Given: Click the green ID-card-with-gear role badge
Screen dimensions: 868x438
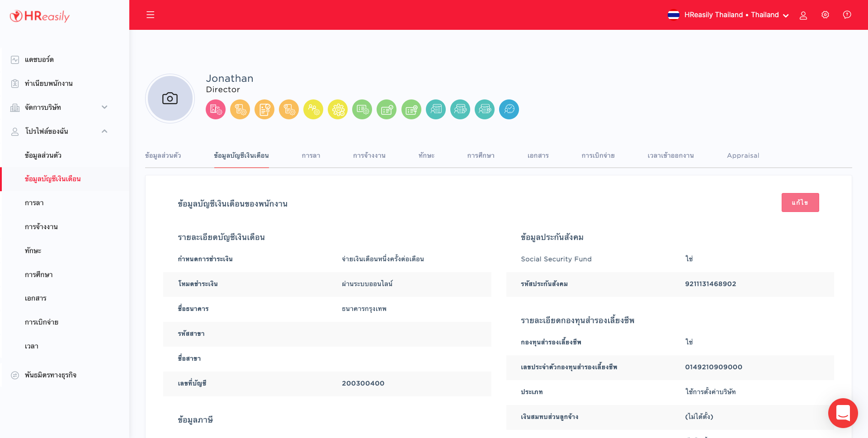Looking at the screenshot, I should [362, 109].
